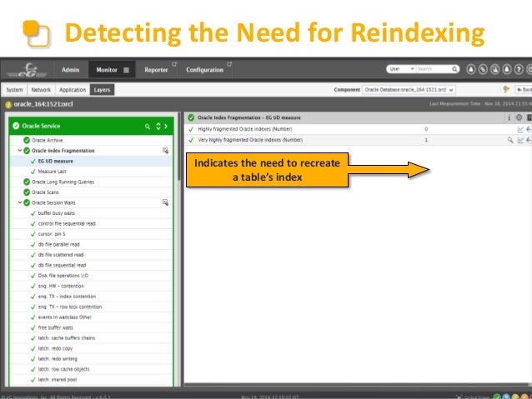532x399 pixels.
Task: Click Reporter's open-in-new-window icon
Action: tap(174, 64)
